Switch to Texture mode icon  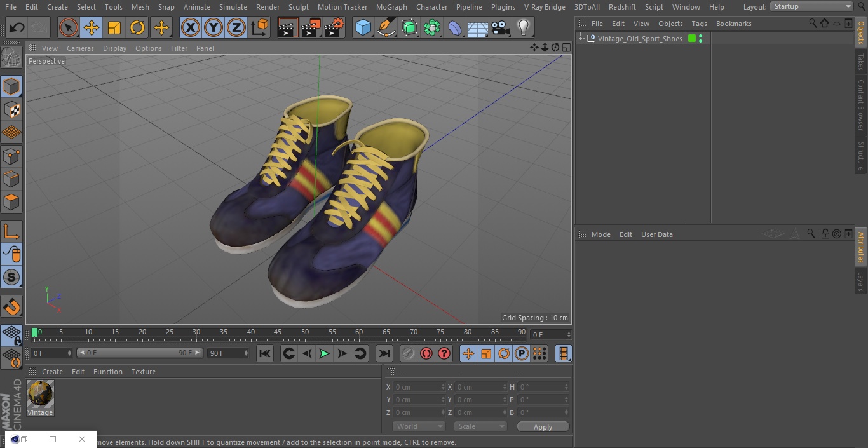(x=11, y=109)
